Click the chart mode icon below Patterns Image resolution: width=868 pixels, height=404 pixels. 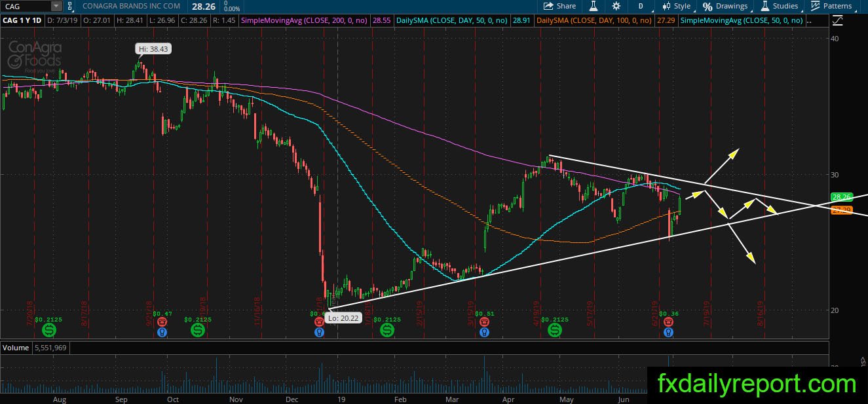click(838, 20)
